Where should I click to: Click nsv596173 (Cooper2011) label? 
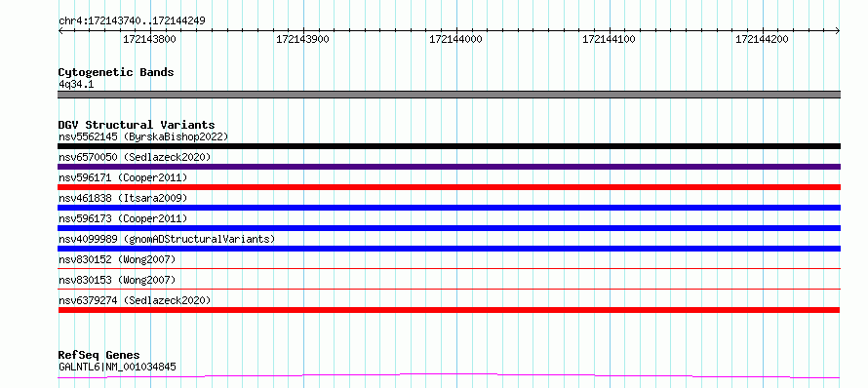[123, 218]
